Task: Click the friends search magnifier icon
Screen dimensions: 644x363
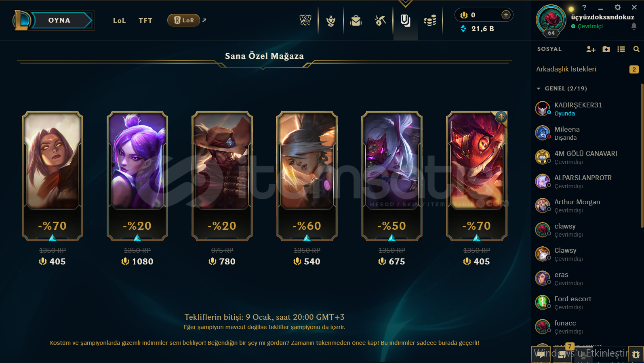Action: point(636,49)
